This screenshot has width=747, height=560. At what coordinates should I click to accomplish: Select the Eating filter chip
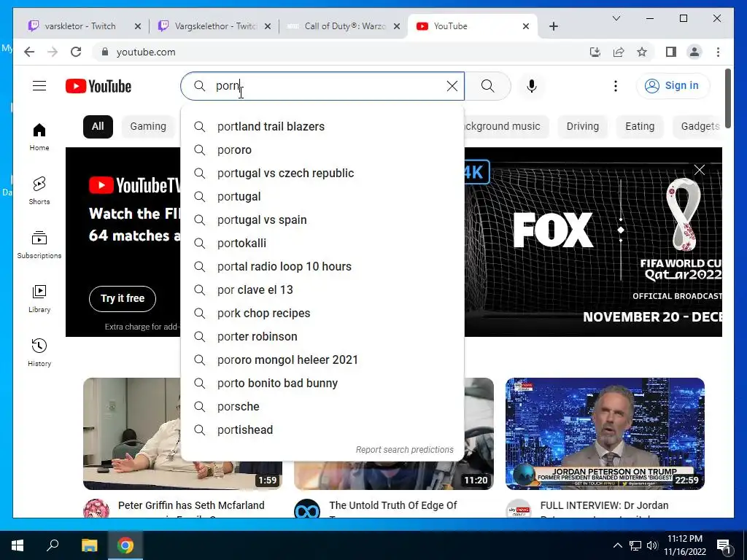(x=640, y=126)
